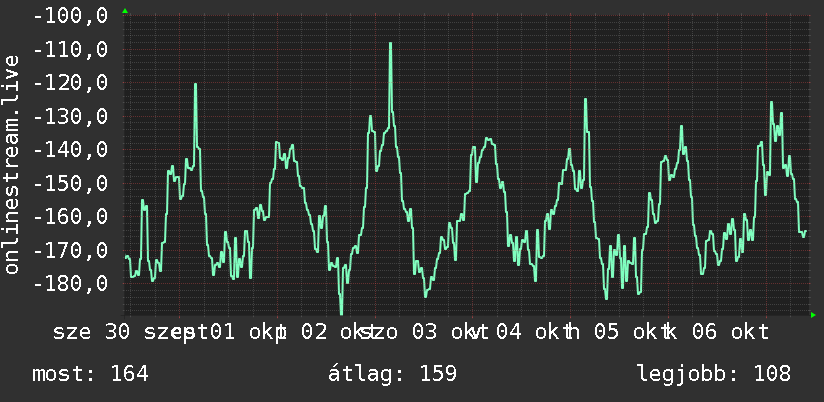Click the 'legjobb: 108' statistic
The image size is (824, 402).
tap(714, 374)
